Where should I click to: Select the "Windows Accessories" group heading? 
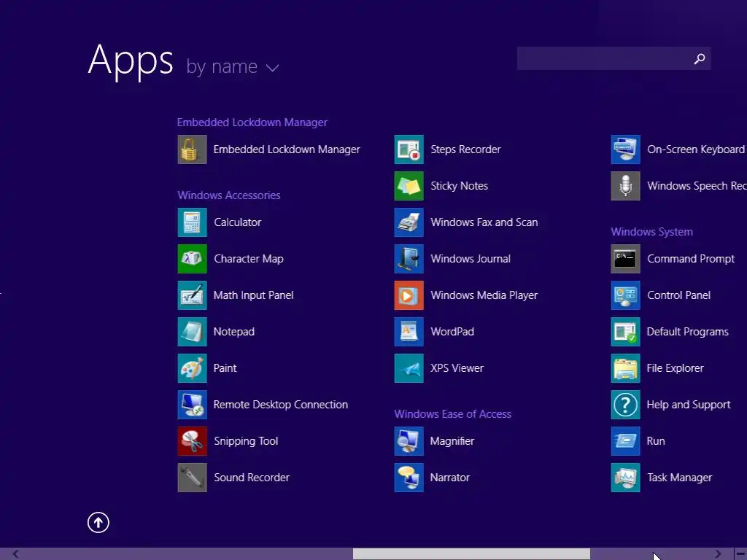tap(228, 195)
